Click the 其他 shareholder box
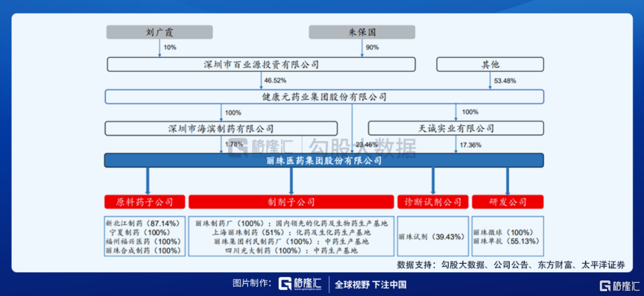 (490, 64)
